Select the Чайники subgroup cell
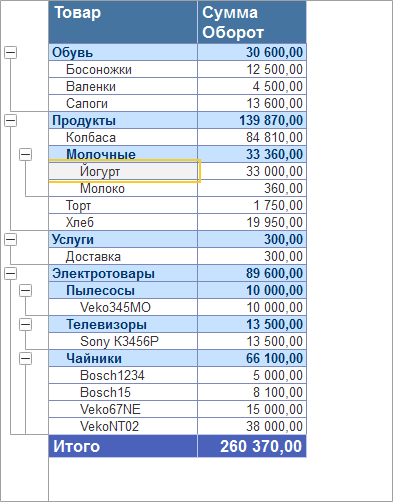Screen dimensions: 393x502 123,358
